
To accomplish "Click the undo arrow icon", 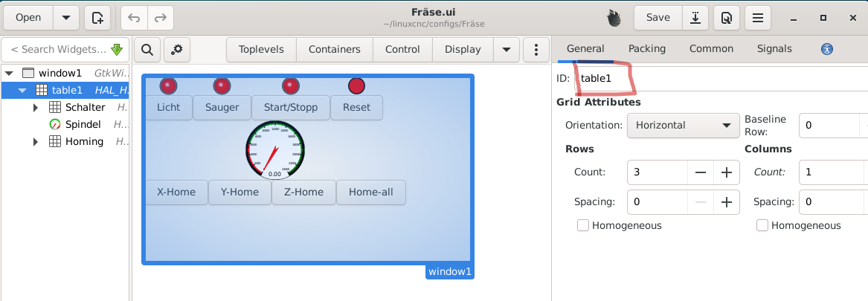I will pyautogui.click(x=134, y=18).
